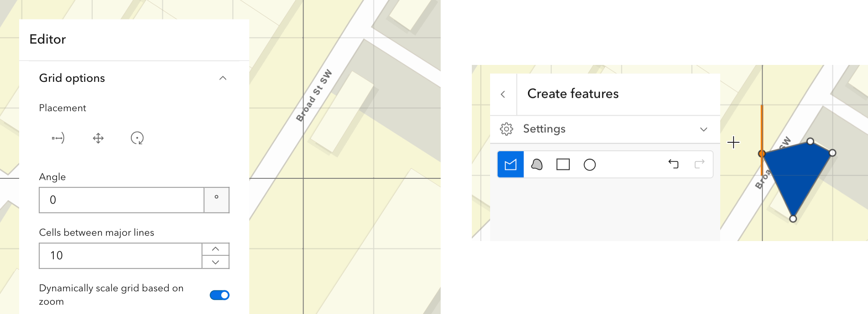
Task: Click inside the Angle input field
Action: click(x=120, y=200)
